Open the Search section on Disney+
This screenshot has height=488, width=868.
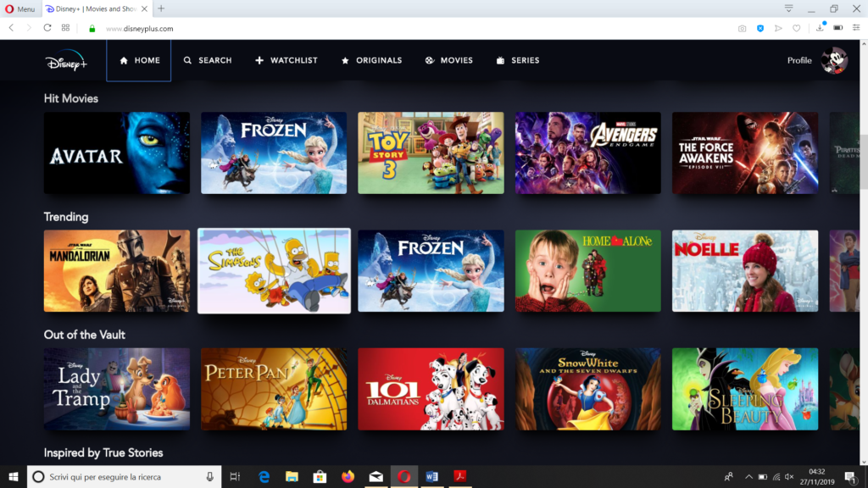[207, 60]
